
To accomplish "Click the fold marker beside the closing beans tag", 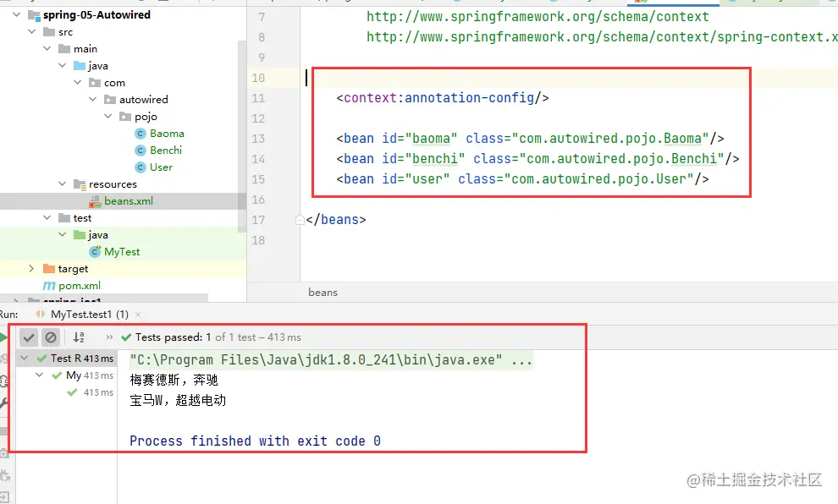I will click(x=300, y=220).
